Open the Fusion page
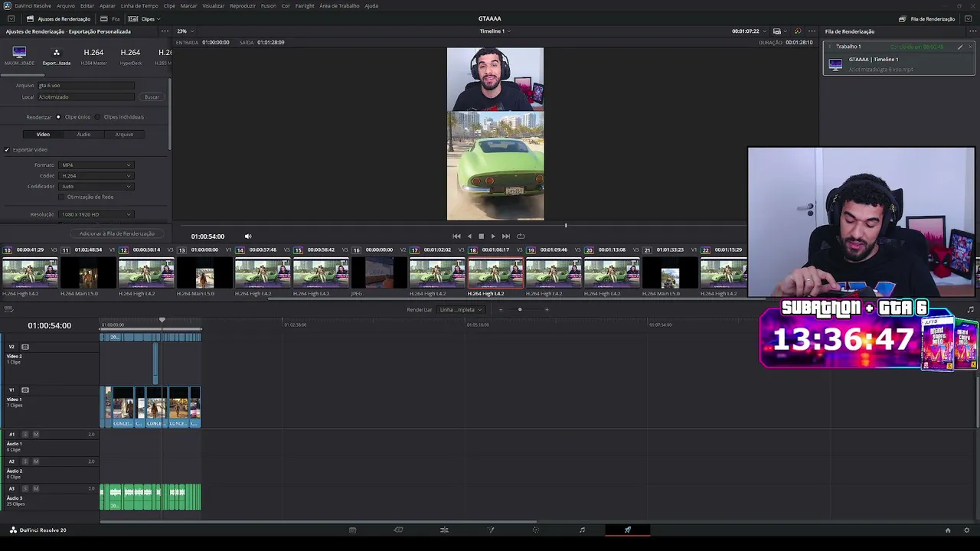The height and width of the screenshot is (551, 980). (491, 530)
